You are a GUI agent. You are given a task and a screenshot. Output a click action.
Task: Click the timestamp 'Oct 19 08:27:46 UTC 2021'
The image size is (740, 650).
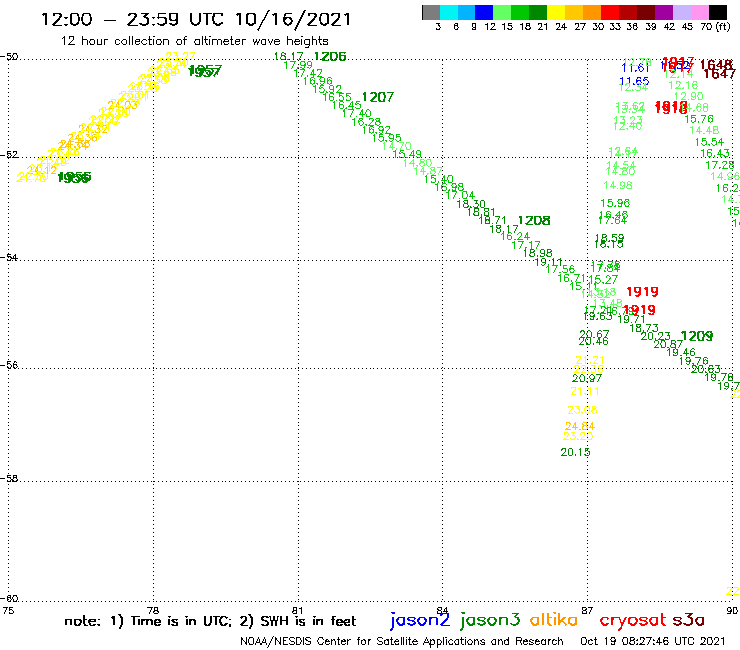653,642
